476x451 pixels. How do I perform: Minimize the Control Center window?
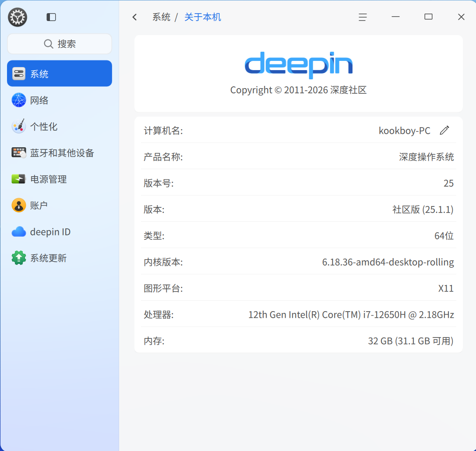(395, 17)
